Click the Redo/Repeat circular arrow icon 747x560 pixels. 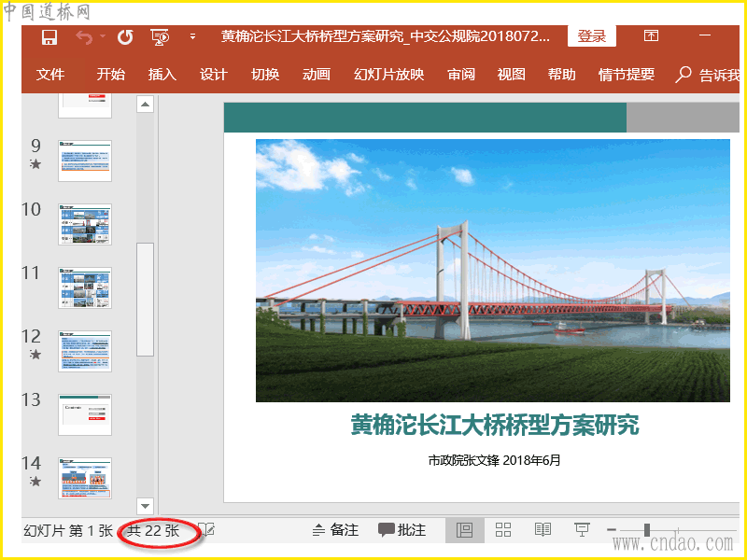coord(125,37)
